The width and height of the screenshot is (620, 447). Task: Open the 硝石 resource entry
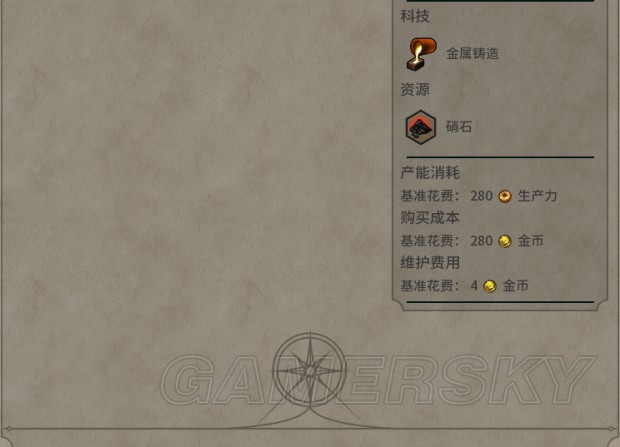[459, 127]
